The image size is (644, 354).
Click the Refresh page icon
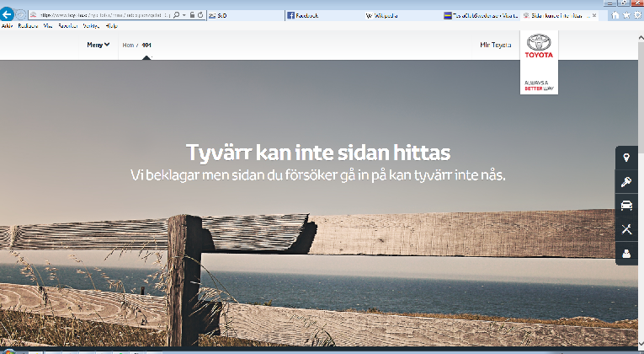tap(200, 15)
